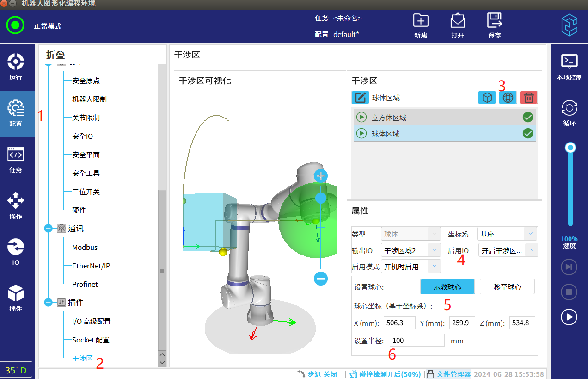The height and width of the screenshot is (379, 588).
Task: Toggle the 球体区域 green checkmark
Action: click(527, 134)
